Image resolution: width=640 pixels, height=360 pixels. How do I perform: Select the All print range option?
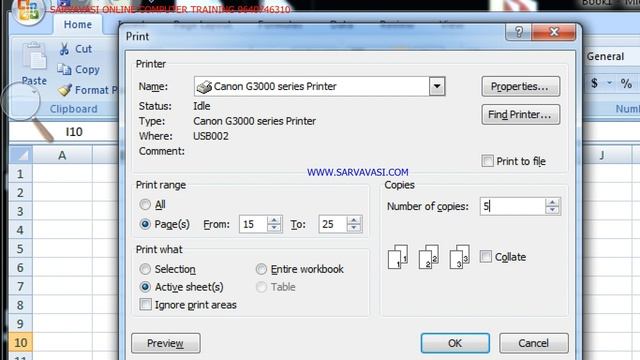pyautogui.click(x=145, y=204)
